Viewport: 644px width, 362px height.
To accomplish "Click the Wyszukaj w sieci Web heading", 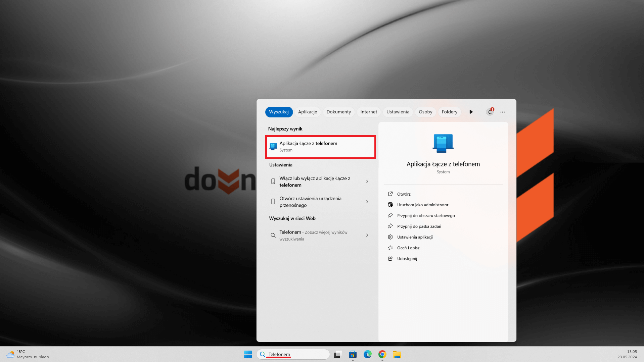I will click(x=292, y=218).
